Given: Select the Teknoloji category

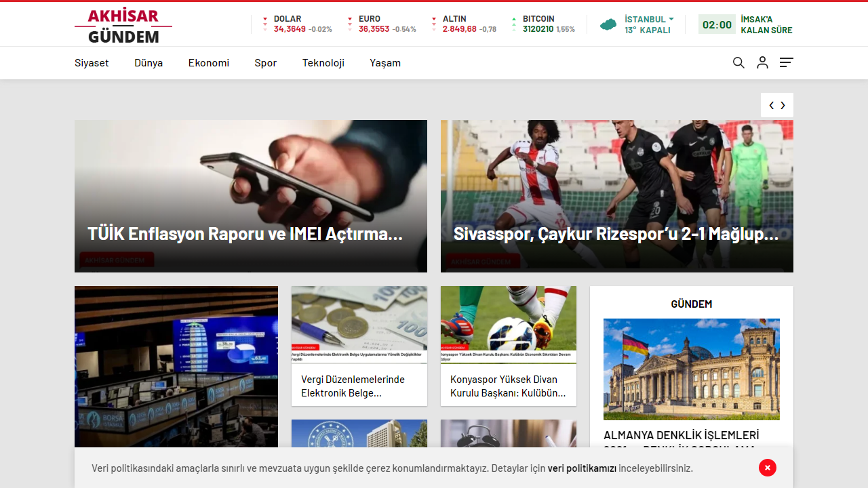Looking at the screenshot, I should (323, 62).
